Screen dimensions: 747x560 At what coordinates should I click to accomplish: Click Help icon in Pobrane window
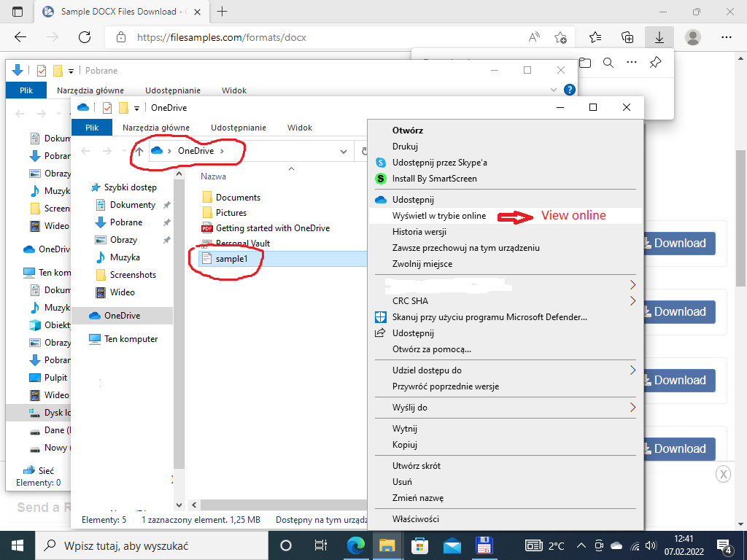click(x=569, y=90)
